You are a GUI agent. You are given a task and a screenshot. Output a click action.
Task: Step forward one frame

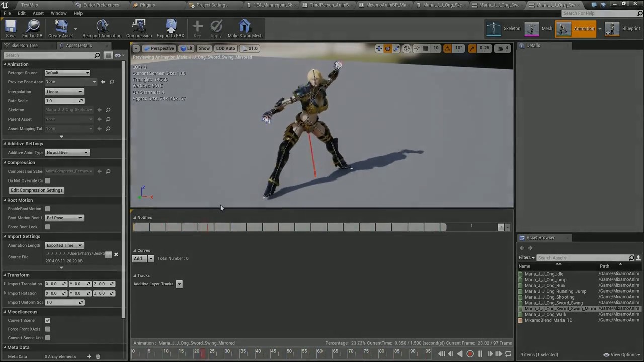tap(490, 354)
